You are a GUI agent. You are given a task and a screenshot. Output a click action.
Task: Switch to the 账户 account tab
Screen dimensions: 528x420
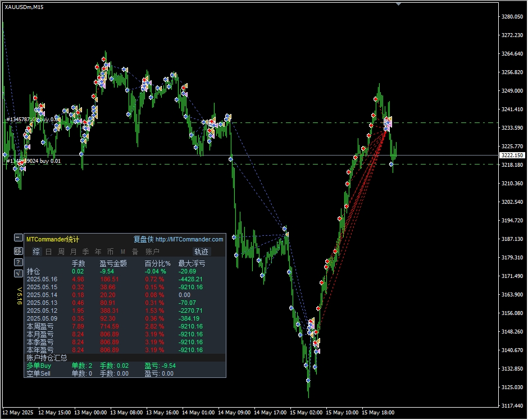[152, 252]
